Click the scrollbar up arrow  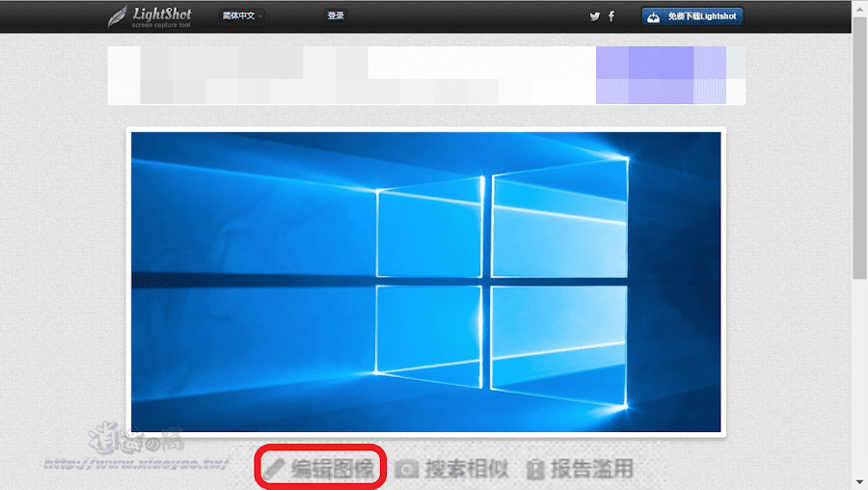[x=859, y=9]
